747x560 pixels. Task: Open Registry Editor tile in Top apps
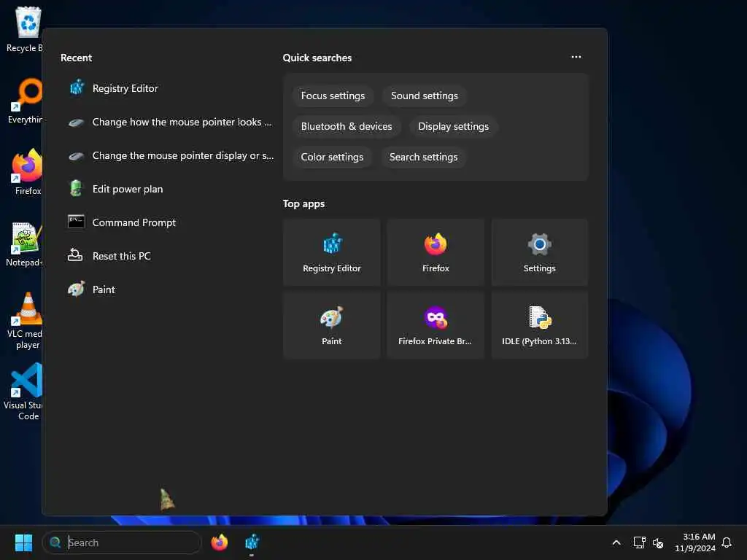tap(332, 252)
